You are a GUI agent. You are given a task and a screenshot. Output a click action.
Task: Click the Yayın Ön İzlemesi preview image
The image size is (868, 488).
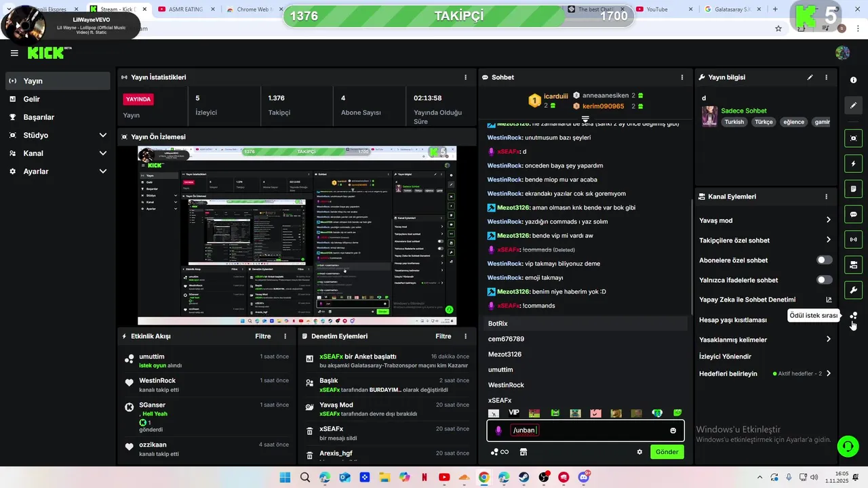tap(297, 235)
